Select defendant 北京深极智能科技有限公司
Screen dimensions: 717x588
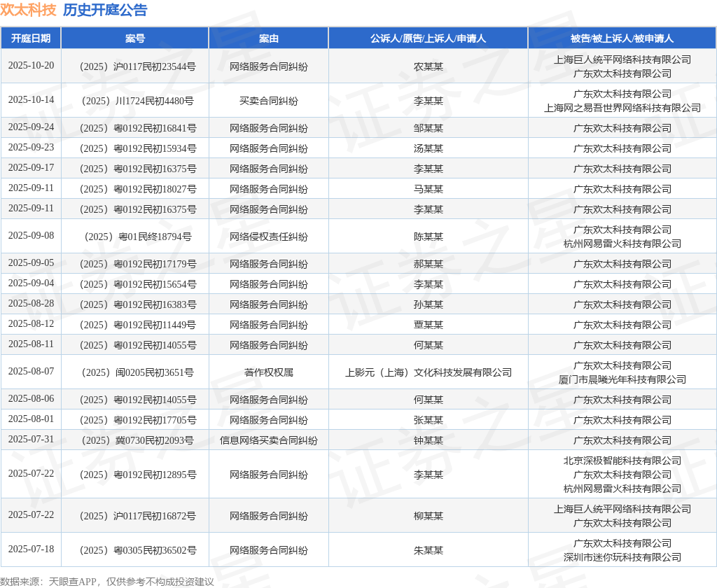point(622,461)
